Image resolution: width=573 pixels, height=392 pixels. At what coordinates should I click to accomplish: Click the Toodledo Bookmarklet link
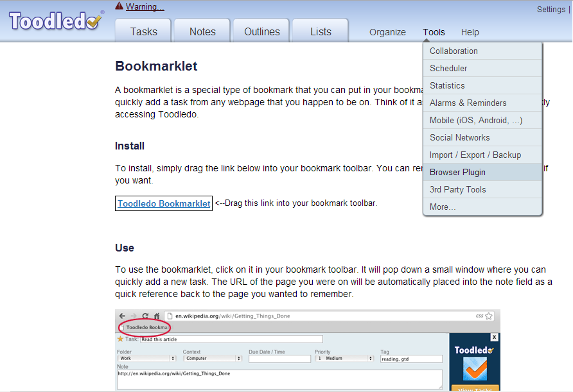pos(164,203)
